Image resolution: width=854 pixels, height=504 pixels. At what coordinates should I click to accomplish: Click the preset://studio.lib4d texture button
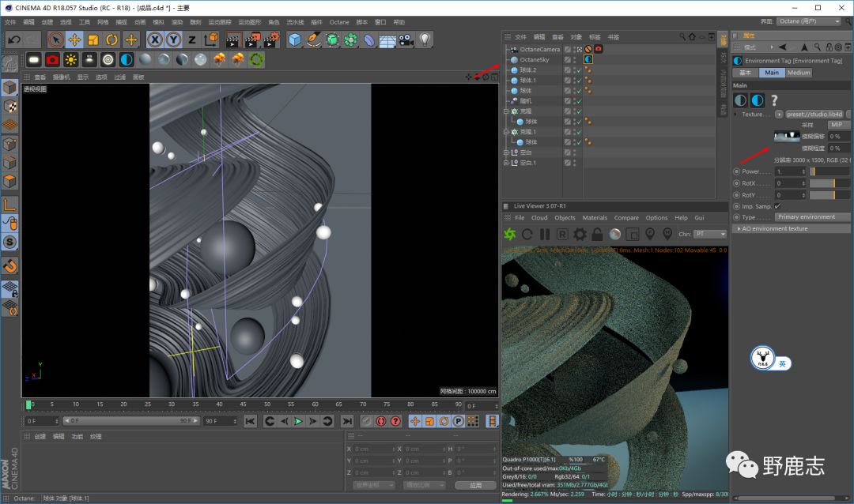pyautogui.click(x=814, y=114)
